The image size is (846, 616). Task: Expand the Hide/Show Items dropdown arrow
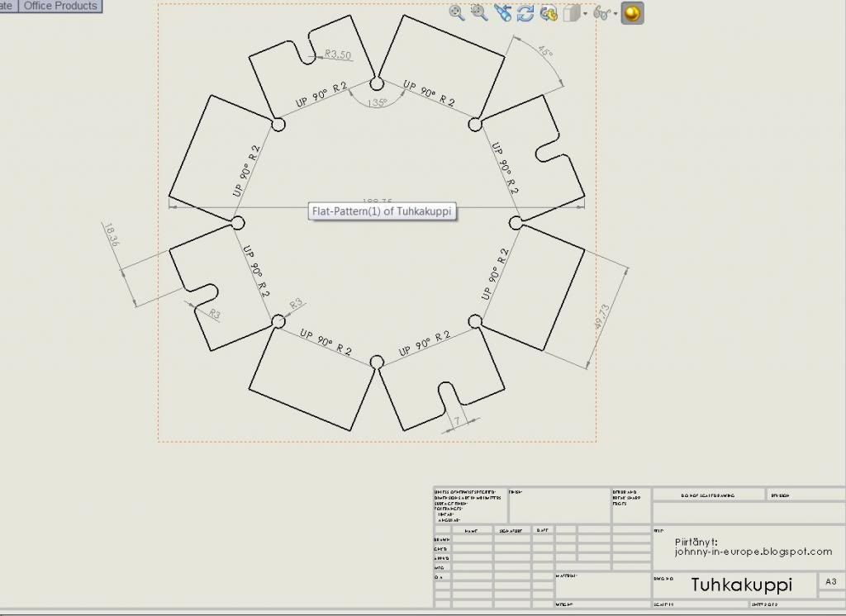[615, 14]
